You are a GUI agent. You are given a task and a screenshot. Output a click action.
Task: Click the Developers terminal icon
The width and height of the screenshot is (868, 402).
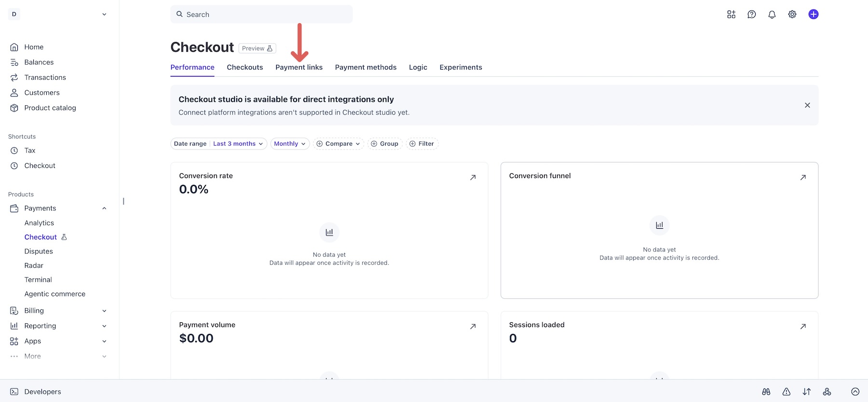(14, 392)
